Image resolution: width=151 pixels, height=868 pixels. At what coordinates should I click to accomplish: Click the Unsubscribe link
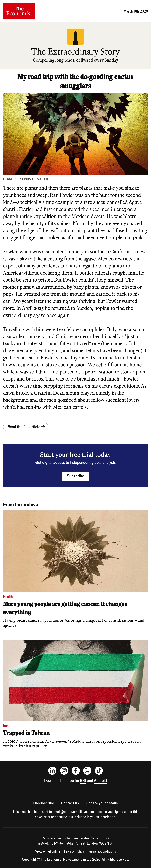tap(44, 803)
